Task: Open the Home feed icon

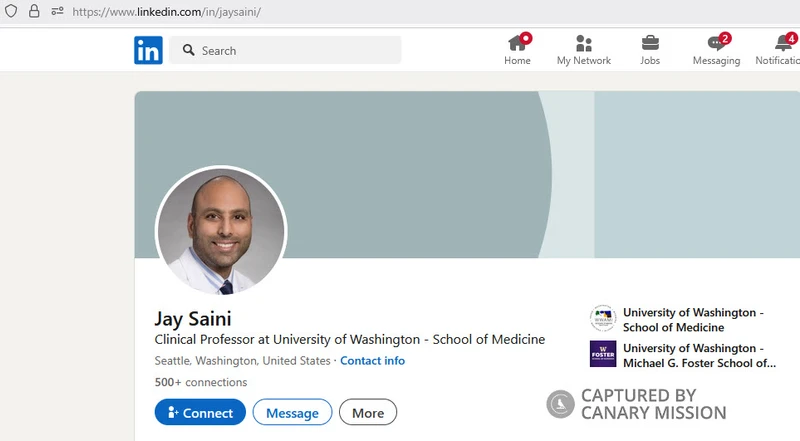Action: point(517,43)
